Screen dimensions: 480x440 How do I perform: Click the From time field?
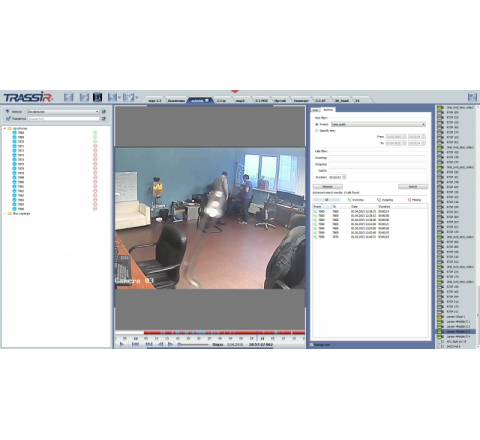click(x=417, y=137)
